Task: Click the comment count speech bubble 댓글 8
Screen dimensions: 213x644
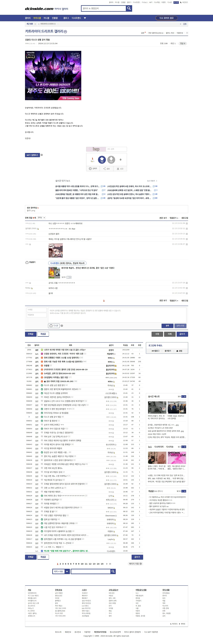Action: [183, 44]
